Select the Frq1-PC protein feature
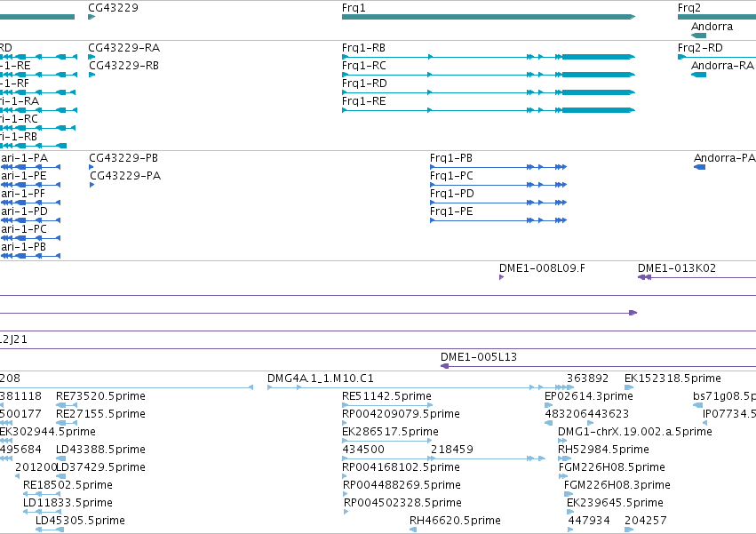The height and width of the screenshot is (534, 756). pos(498,185)
